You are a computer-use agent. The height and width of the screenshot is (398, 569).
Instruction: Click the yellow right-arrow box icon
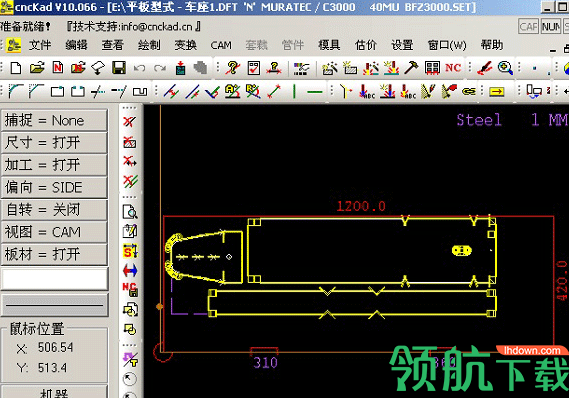497,92
